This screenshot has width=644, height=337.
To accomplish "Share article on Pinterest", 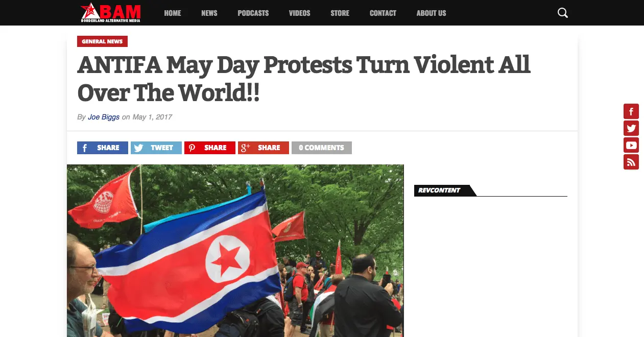I will (x=210, y=148).
